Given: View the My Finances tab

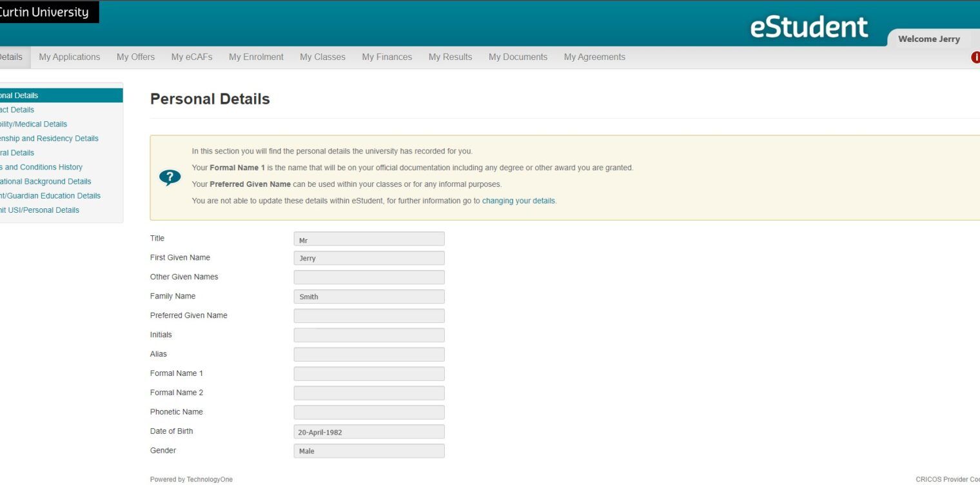Looking at the screenshot, I should (x=387, y=57).
